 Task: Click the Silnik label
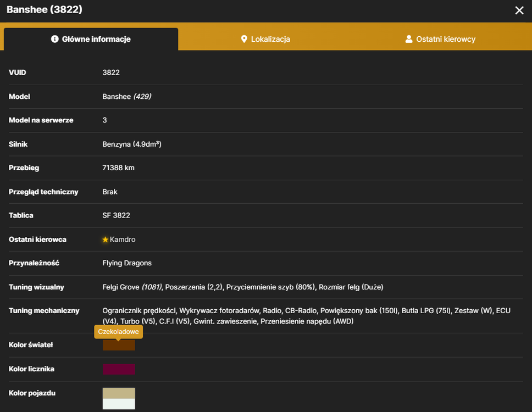18,144
